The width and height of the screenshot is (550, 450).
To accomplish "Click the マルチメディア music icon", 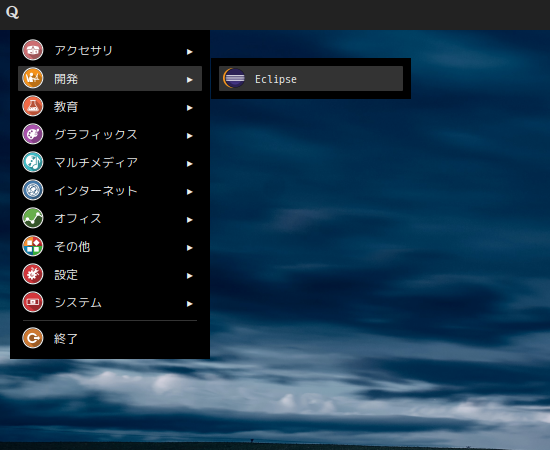I will [33, 162].
